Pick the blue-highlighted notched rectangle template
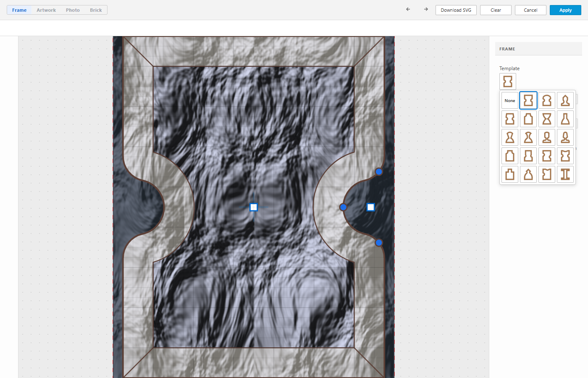Viewport: 588px width, 378px height. 528,100
